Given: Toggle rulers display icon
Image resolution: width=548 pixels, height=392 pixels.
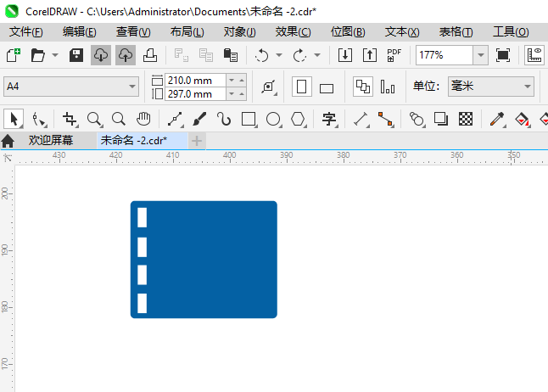Looking at the screenshot, I should [x=534, y=55].
